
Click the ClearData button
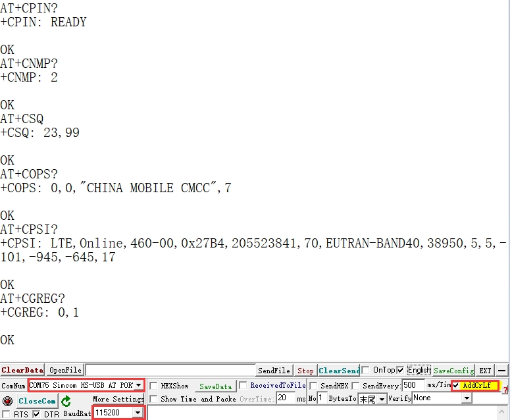(x=22, y=371)
